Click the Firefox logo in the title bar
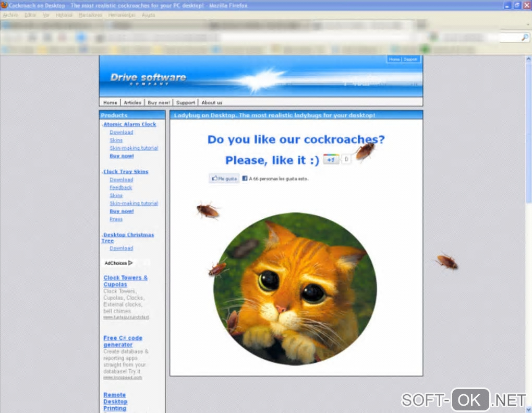532x413 pixels. 4,5
